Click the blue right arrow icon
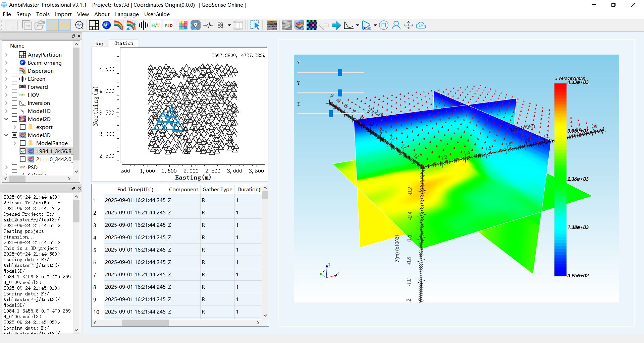Viewport: 644px width, 343px height. click(x=336, y=25)
